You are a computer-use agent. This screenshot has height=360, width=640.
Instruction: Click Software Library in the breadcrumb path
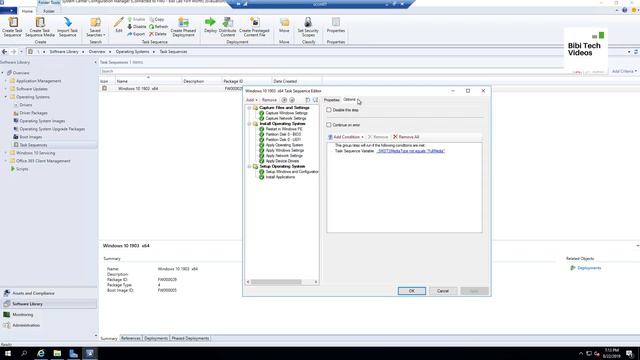[64, 52]
